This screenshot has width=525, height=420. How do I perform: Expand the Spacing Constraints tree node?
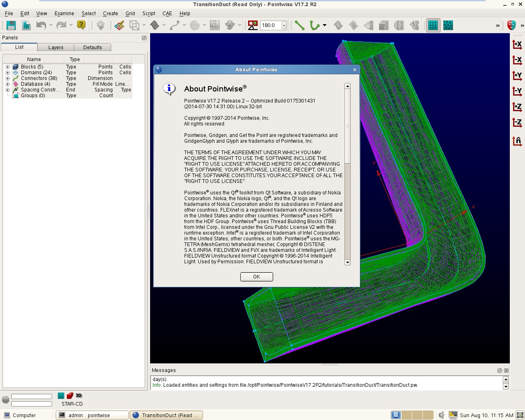[7, 90]
